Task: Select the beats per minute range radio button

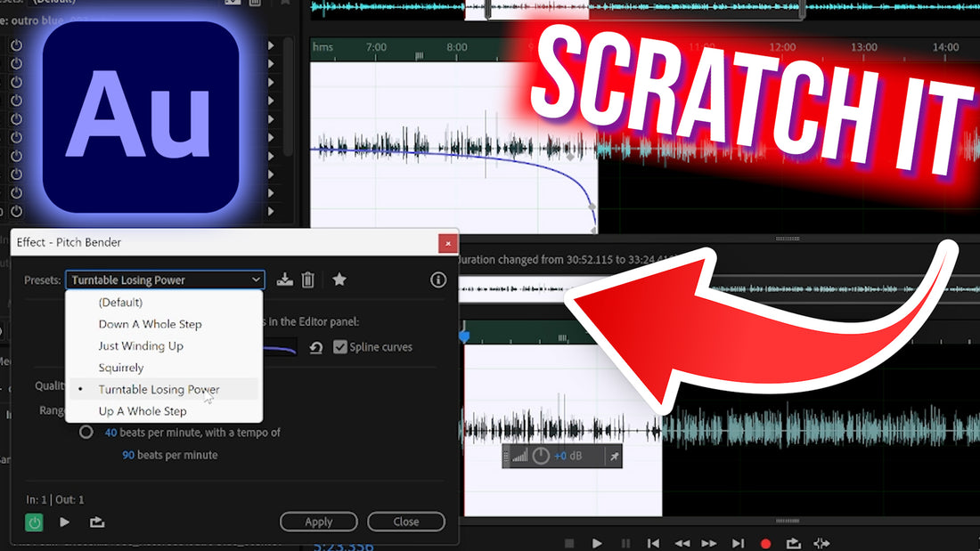Action: click(86, 433)
